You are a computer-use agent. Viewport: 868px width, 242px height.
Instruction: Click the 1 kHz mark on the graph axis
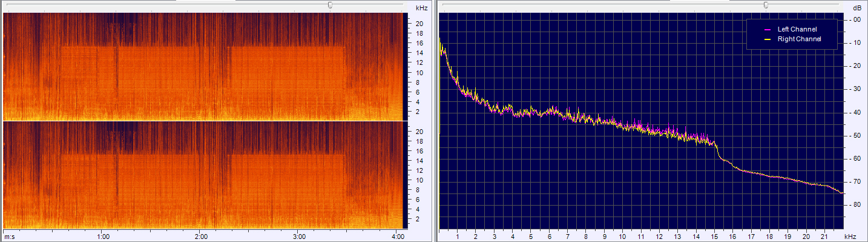[x=458, y=236]
